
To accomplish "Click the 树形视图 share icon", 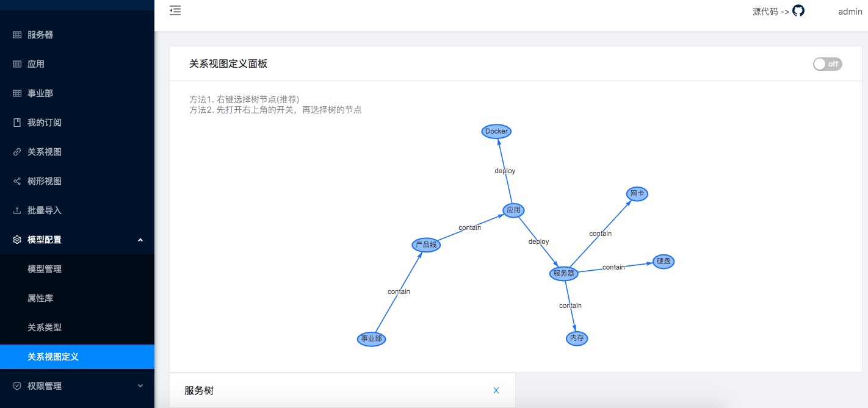I will (17, 181).
